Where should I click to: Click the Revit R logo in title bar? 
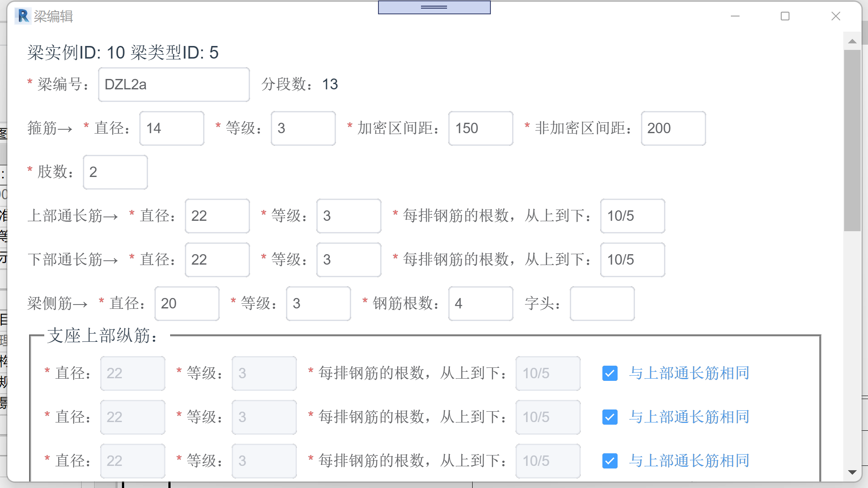pos(23,16)
